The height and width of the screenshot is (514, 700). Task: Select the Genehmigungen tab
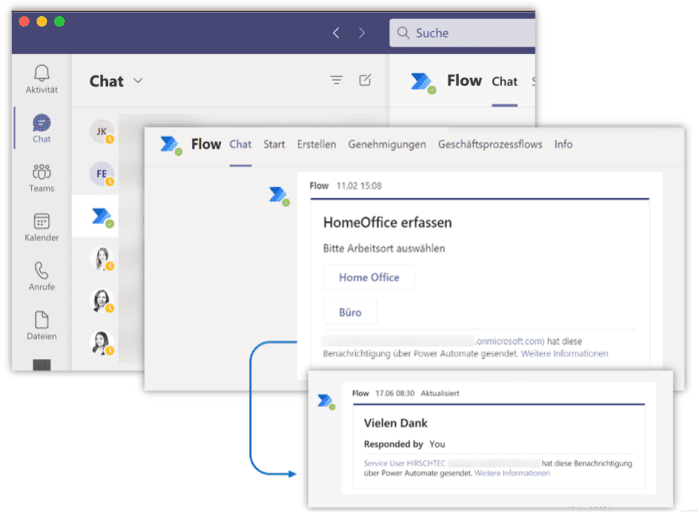387,144
